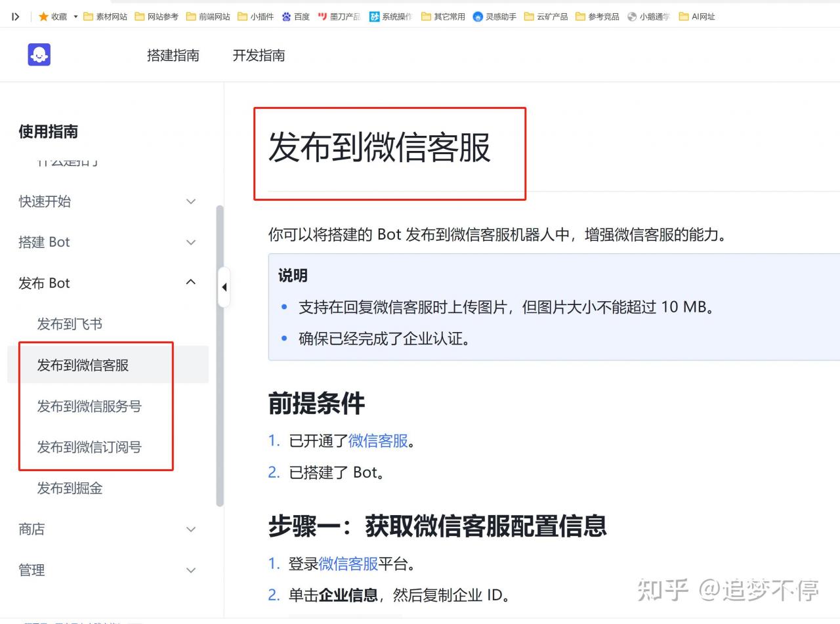This screenshot has height=624, width=840.
Task: Click the 发布到微信客服 page title
Action: point(379,147)
